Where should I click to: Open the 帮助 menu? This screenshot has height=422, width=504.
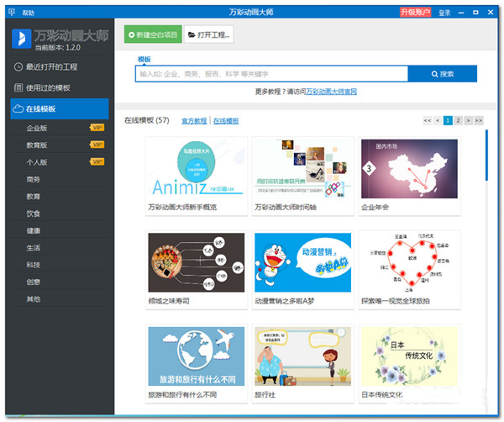(29, 13)
